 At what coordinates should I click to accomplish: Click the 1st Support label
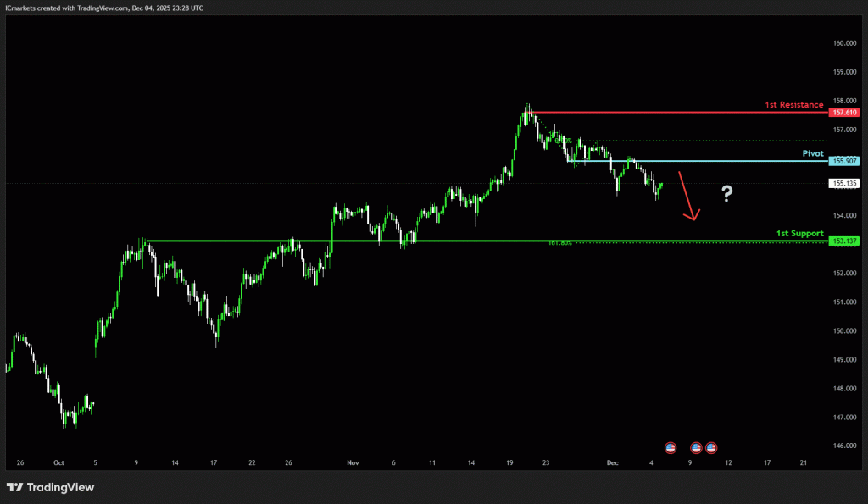point(799,233)
